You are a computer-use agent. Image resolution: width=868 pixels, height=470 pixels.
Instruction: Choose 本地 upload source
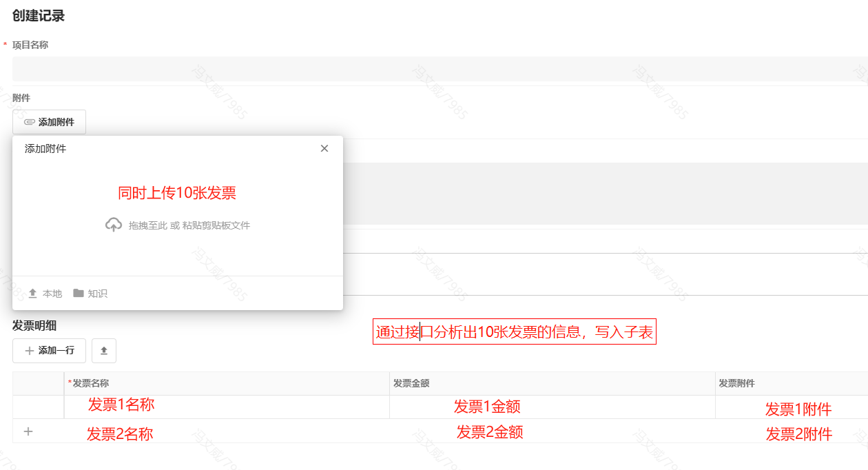point(45,294)
